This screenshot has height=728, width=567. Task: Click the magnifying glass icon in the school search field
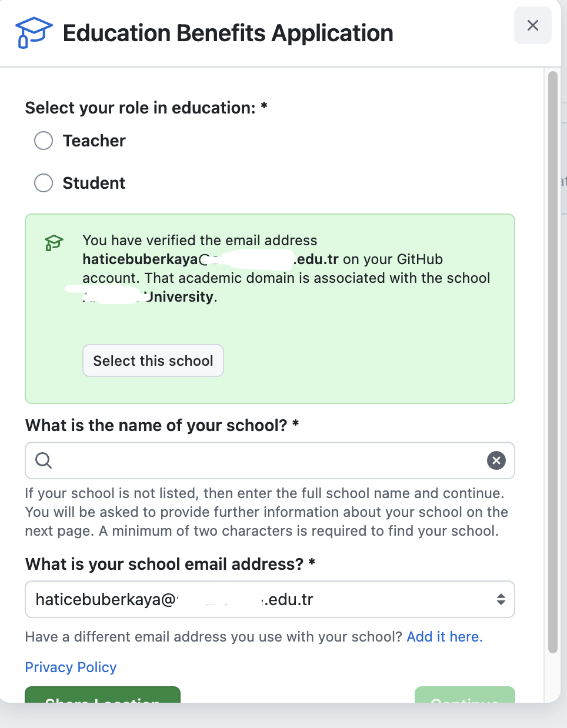tap(42, 460)
